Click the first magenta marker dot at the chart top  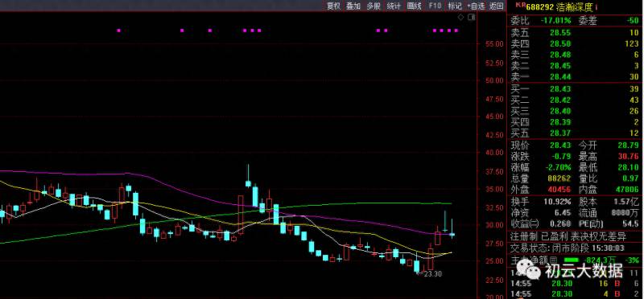118,31
